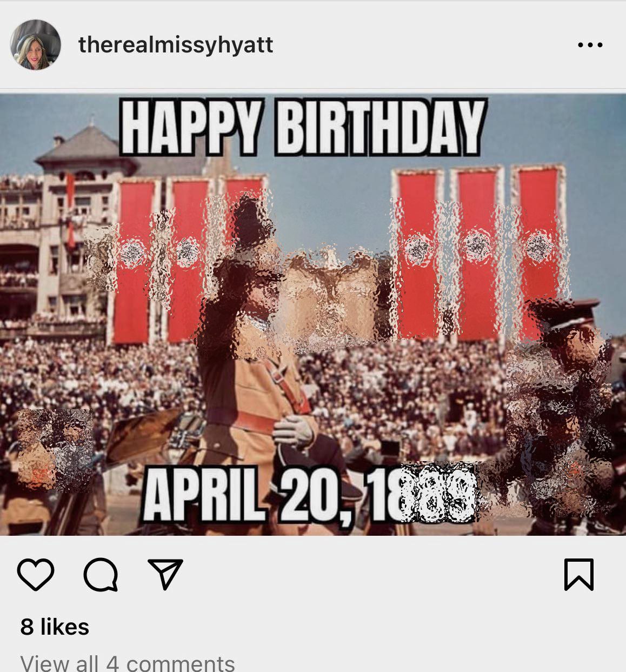Open the poster's profile picture avatar
The width and height of the screenshot is (626, 672).
pos(35,45)
